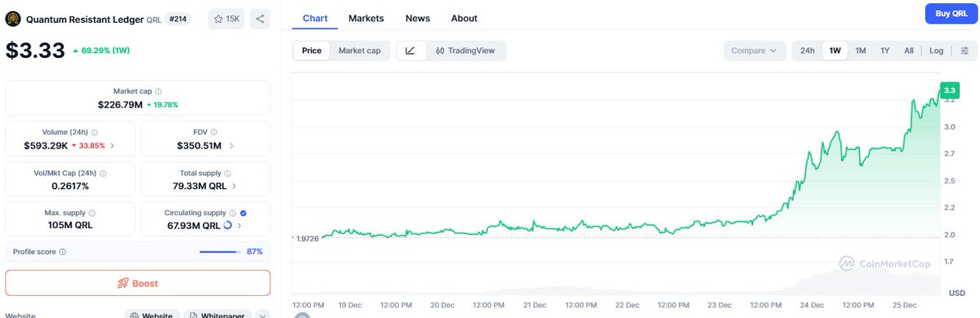Set chart range to 1Y
The width and height of the screenshot is (980, 318).
(884, 51)
